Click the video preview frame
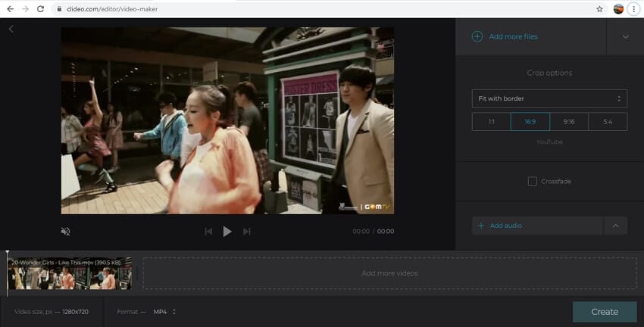Screen dimensions: 644x327 (227, 120)
